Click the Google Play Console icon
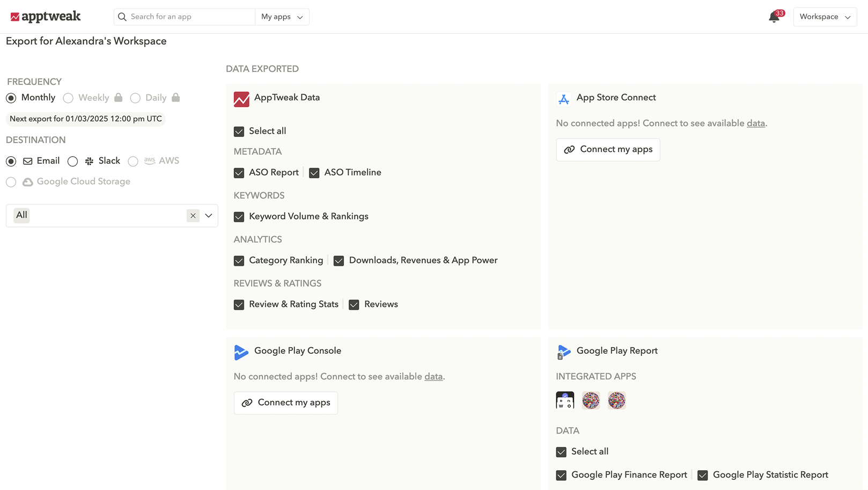The image size is (868, 490). pyautogui.click(x=241, y=353)
